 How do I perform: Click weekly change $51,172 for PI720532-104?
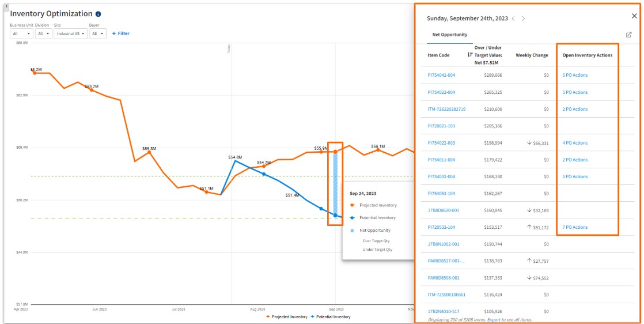537,227
